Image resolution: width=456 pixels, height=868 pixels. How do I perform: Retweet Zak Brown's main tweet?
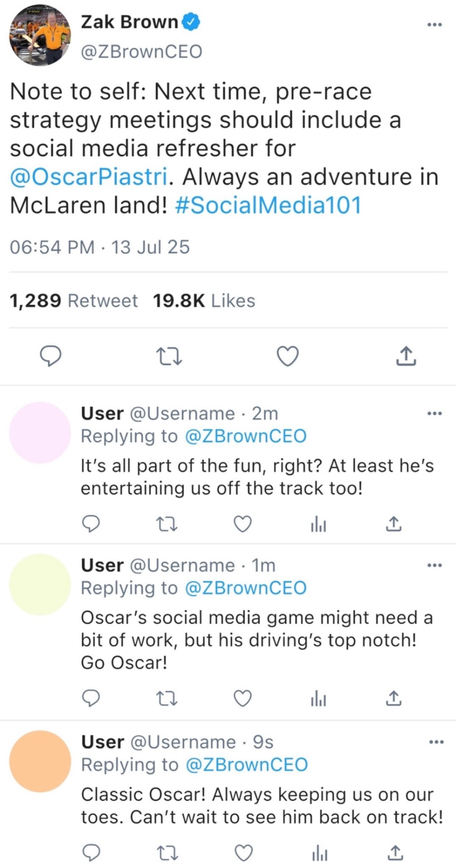[169, 356]
